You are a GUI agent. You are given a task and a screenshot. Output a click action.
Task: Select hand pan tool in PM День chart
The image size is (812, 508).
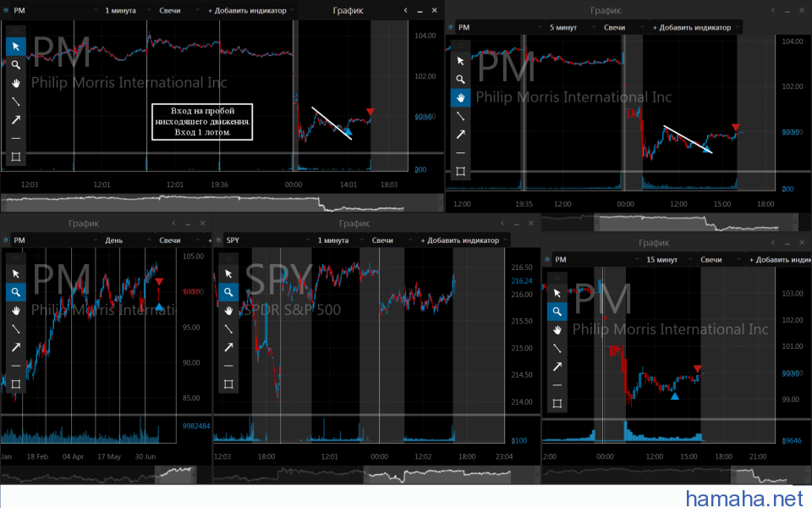[16, 311]
